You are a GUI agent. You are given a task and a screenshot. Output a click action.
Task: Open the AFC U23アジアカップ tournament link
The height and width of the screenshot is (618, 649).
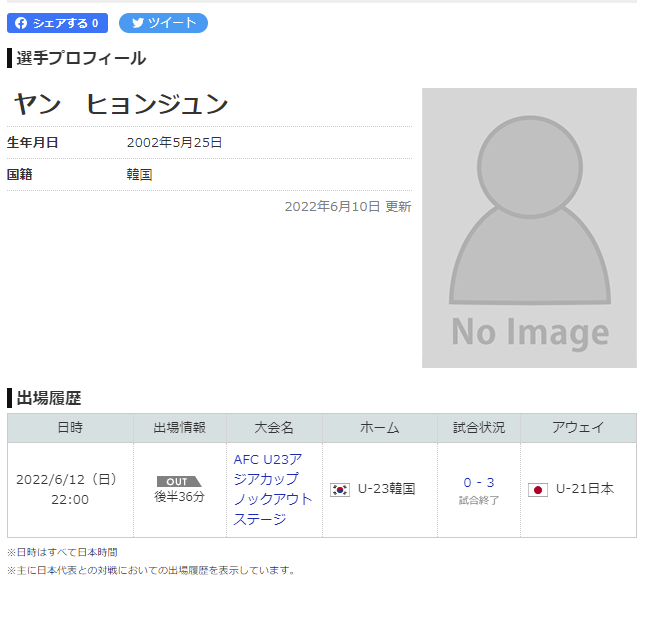coord(273,489)
